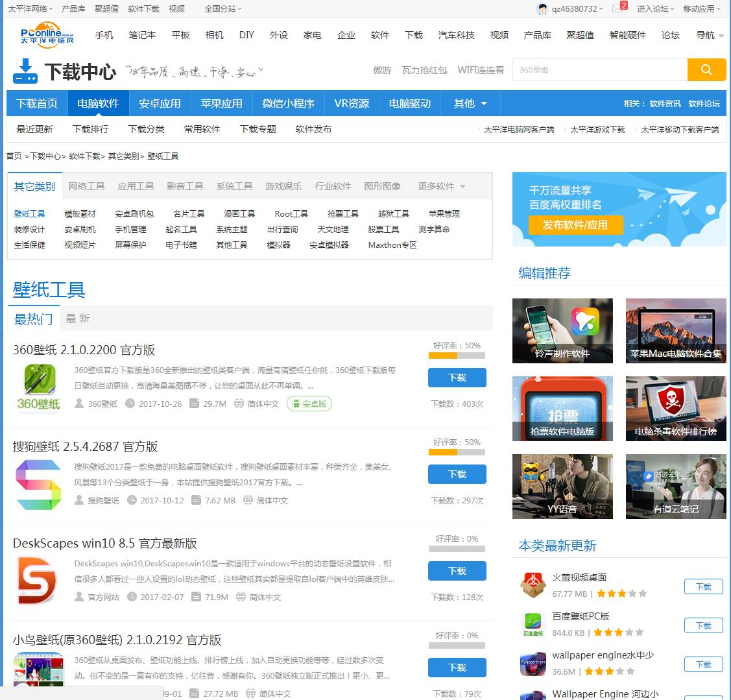Open the 360壁纸 2.1.0.2200 官方版 title

coord(84,350)
